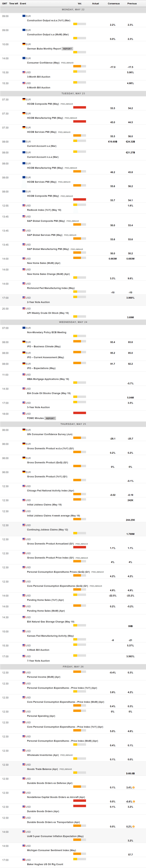The image size is (146, 868).
Task: Click the German flag above Gfk Consumer Confidence Survey
Action: click(24, 430)
